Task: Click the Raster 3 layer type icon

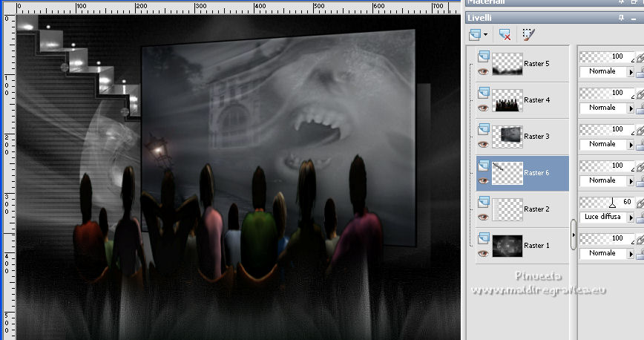Action: 484,129
